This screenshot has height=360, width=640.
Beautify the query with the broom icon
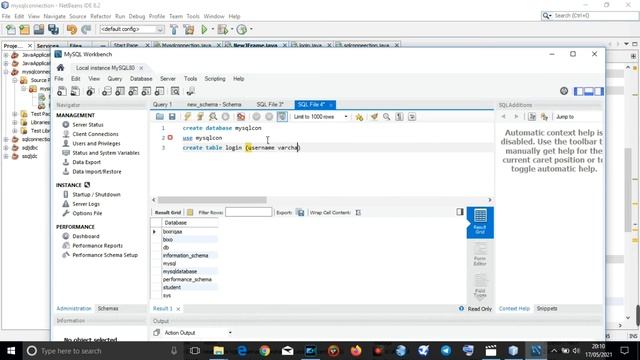(374, 117)
